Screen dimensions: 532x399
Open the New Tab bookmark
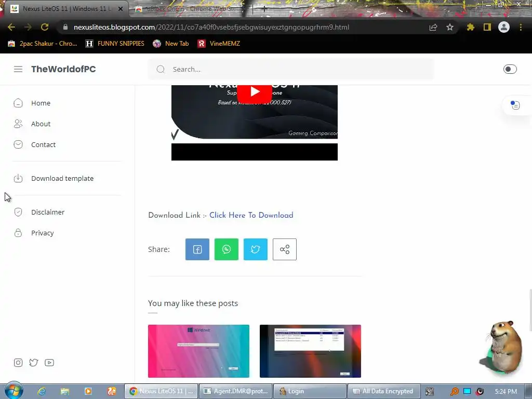(x=170, y=44)
